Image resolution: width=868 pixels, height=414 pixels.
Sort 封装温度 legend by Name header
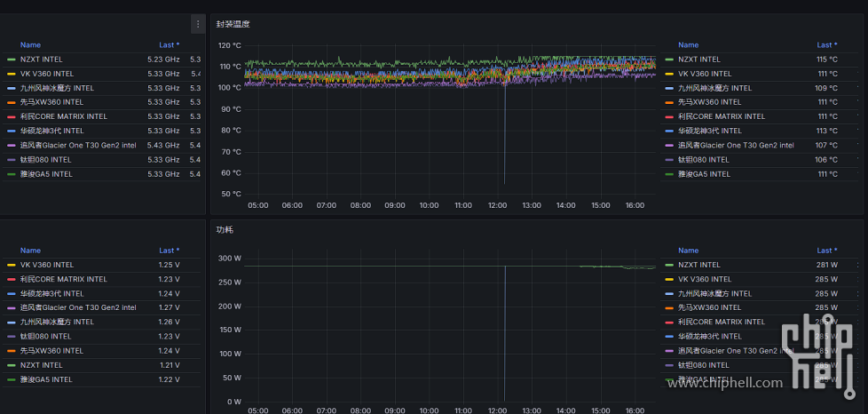click(x=689, y=45)
